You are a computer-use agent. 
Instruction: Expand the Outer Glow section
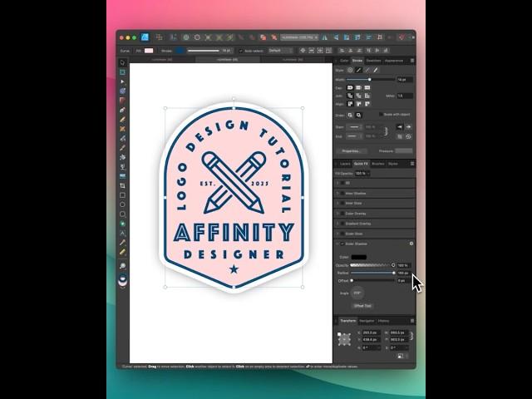coord(337,234)
